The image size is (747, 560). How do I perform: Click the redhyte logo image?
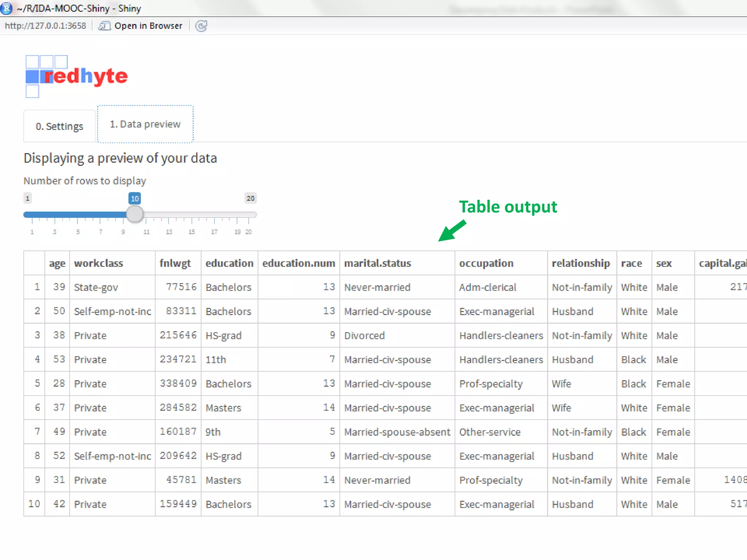click(x=77, y=76)
